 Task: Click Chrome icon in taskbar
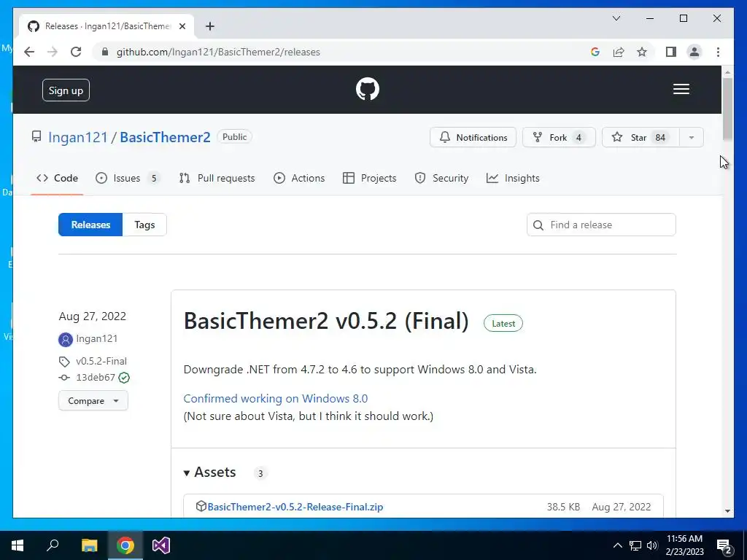(x=125, y=545)
